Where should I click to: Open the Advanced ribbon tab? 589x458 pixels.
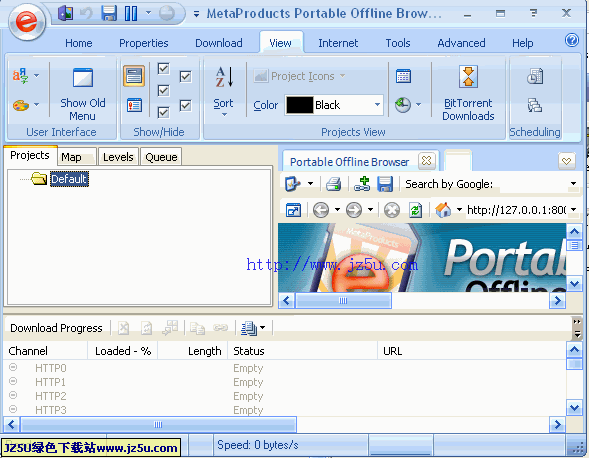(461, 43)
